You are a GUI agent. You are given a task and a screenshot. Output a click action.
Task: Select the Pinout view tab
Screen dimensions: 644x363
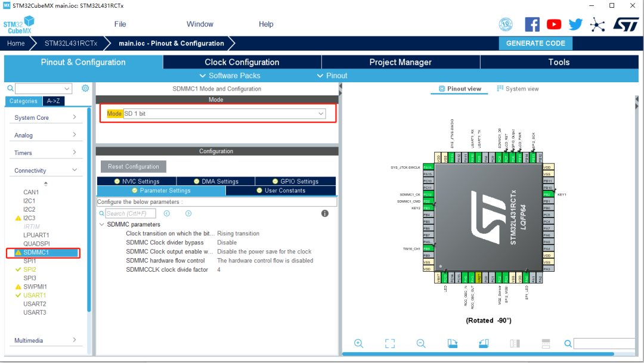click(x=460, y=89)
